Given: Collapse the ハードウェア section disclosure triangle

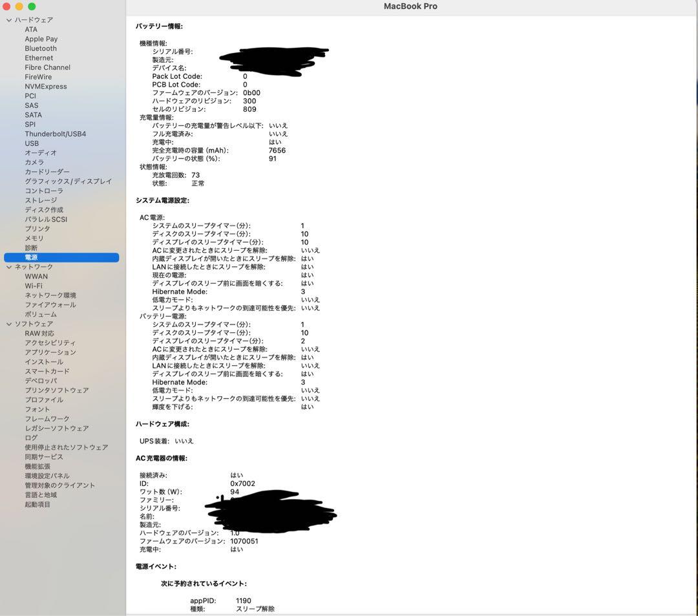Looking at the screenshot, I should coord(9,20).
